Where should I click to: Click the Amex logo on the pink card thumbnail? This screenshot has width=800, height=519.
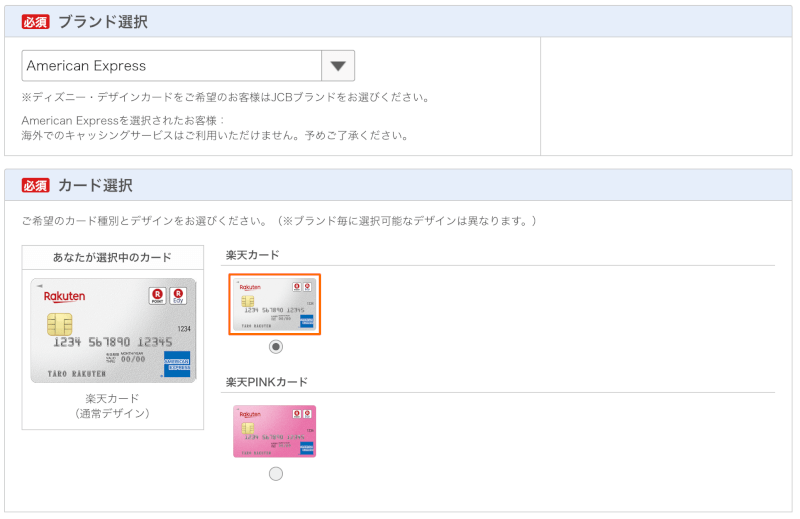point(306,448)
